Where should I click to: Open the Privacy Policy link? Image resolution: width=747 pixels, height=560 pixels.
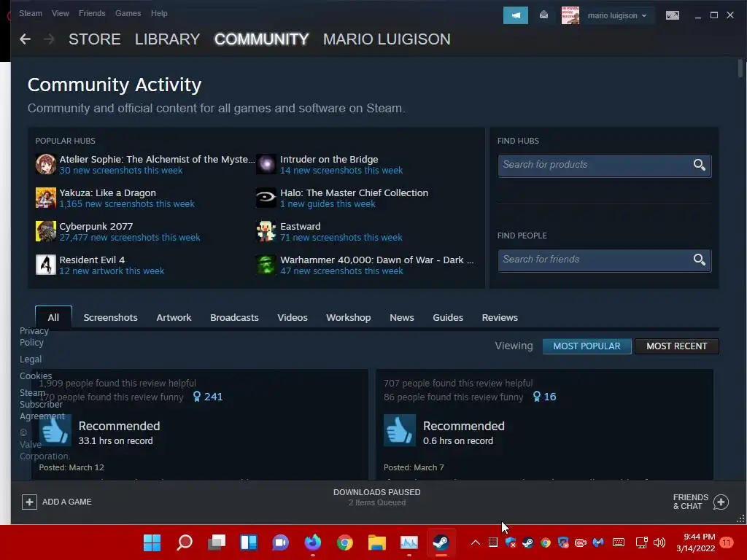34,337
